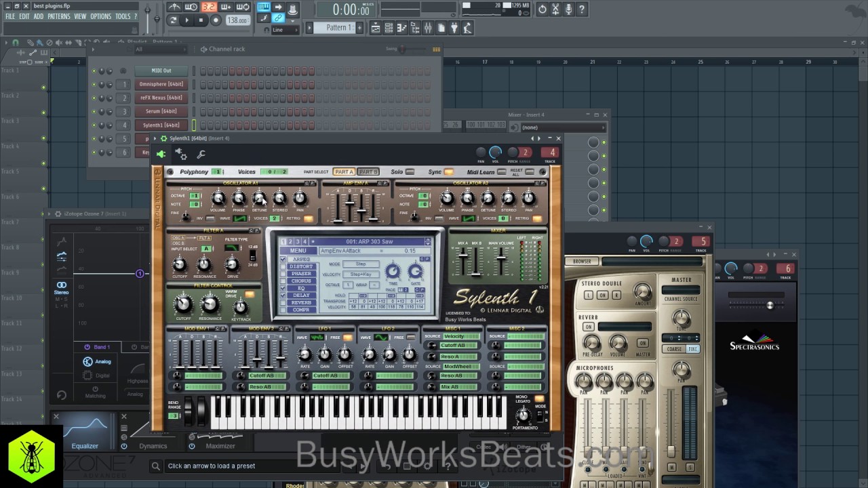
Task: Toggle the metronome icon in the FL toolbar
Action: coord(174,7)
